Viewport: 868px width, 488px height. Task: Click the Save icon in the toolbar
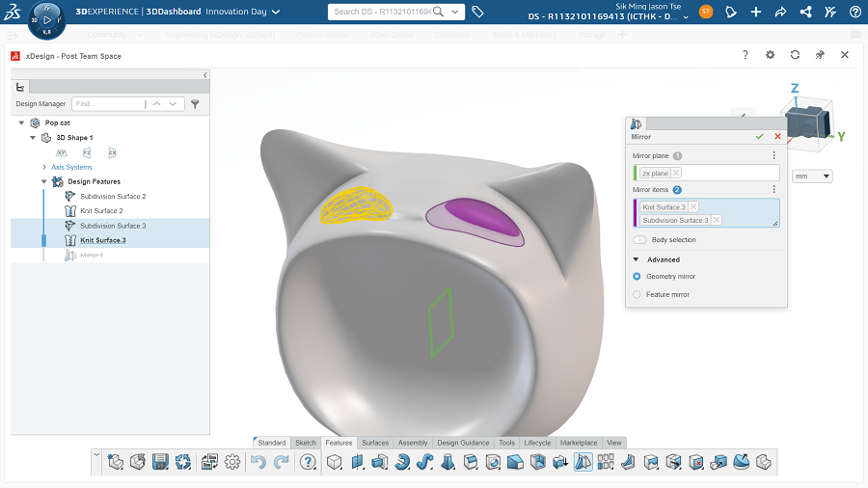161,462
